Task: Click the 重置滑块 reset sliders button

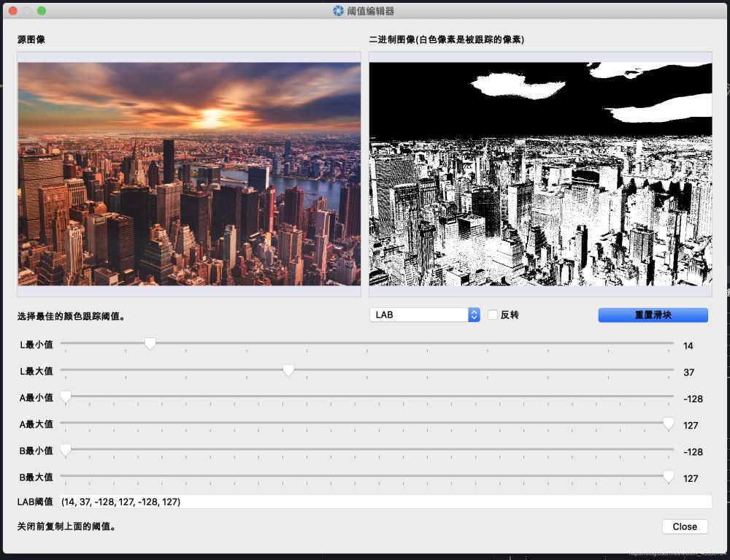Action: click(x=653, y=315)
